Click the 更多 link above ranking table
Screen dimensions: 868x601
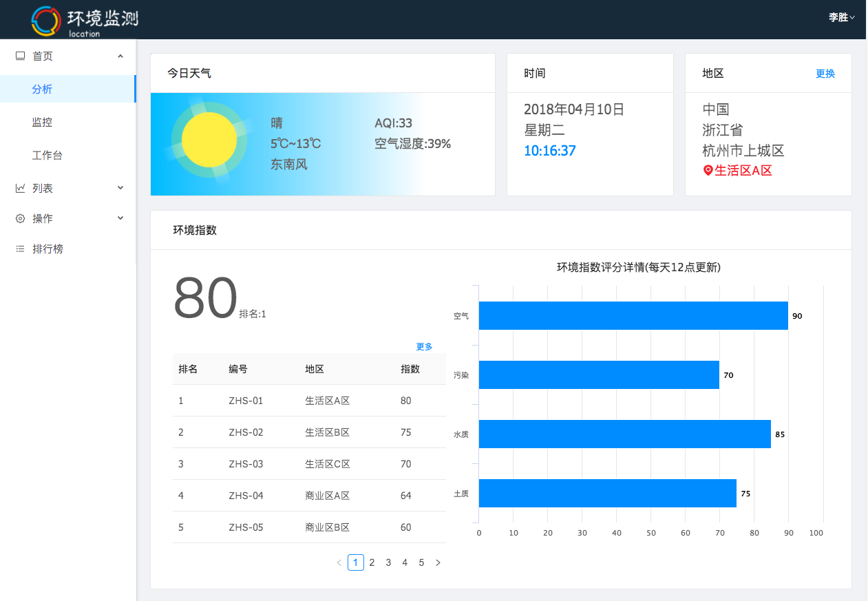425,346
